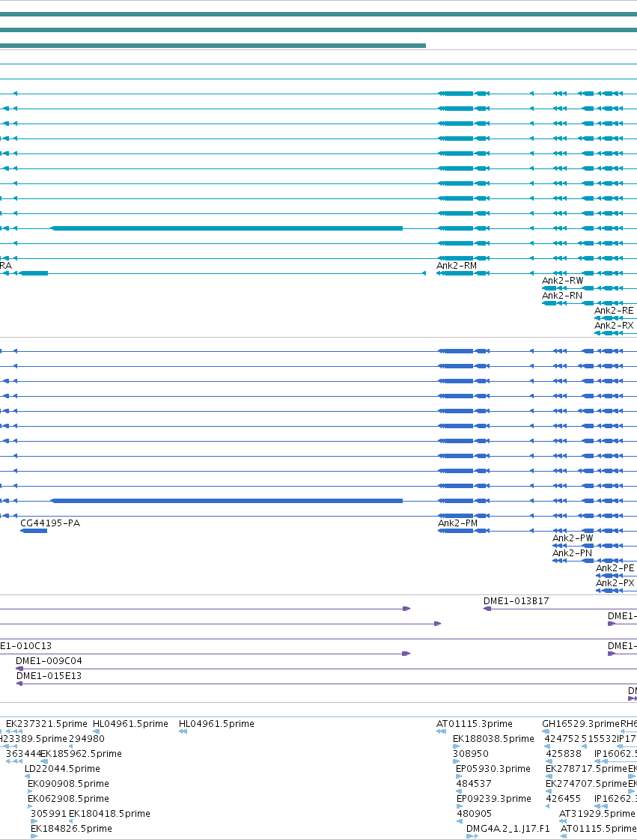Click the 308950 feature label
Image resolution: width=637 pixels, height=840 pixels.
pyautogui.click(x=470, y=754)
